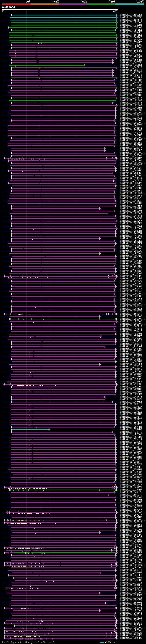Viewport: 146px width, 644px height.
Task: Select the UniRef100_B4FTJ7 label
Action: pyautogui.click(x=131, y=67)
